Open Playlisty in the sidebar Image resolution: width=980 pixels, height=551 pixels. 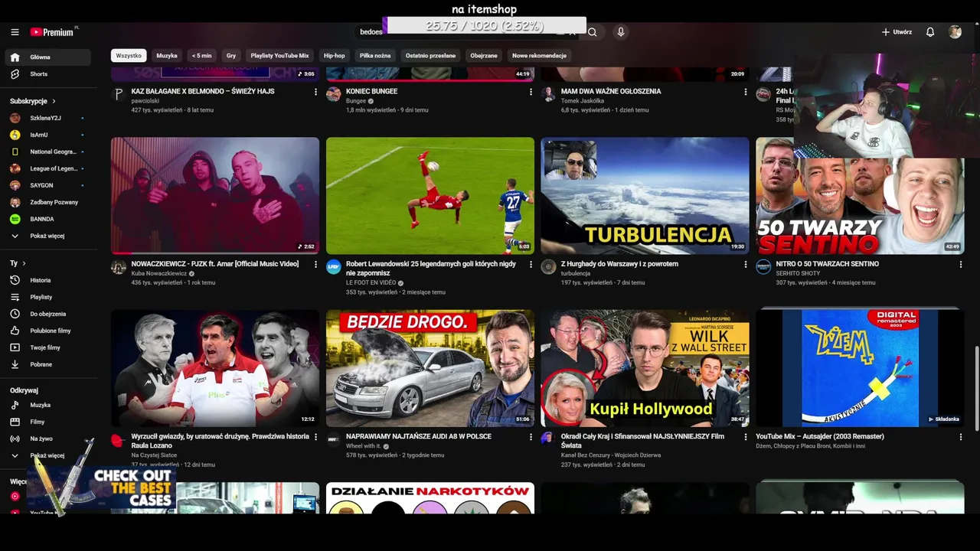(x=47, y=297)
